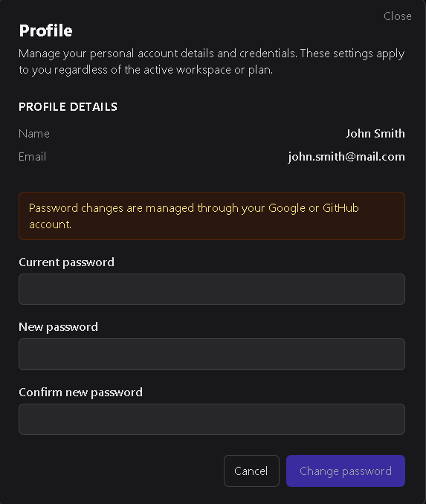The height and width of the screenshot is (504, 426).
Task: Click the Name row label
Action: [x=34, y=134]
